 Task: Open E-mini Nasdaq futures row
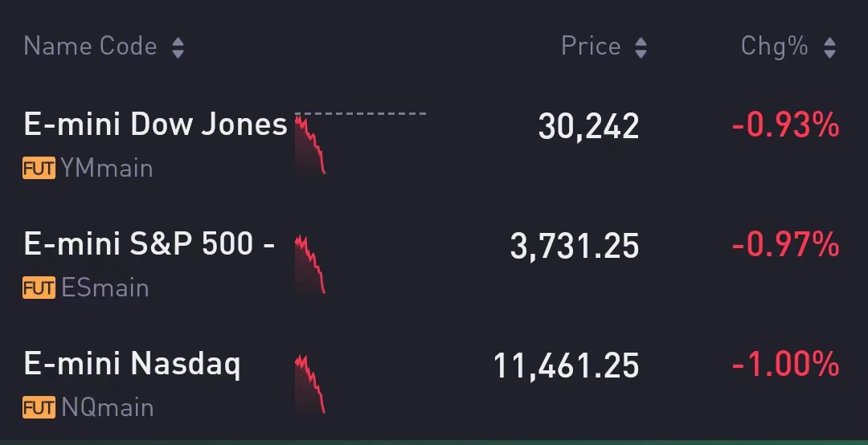pos(434,384)
